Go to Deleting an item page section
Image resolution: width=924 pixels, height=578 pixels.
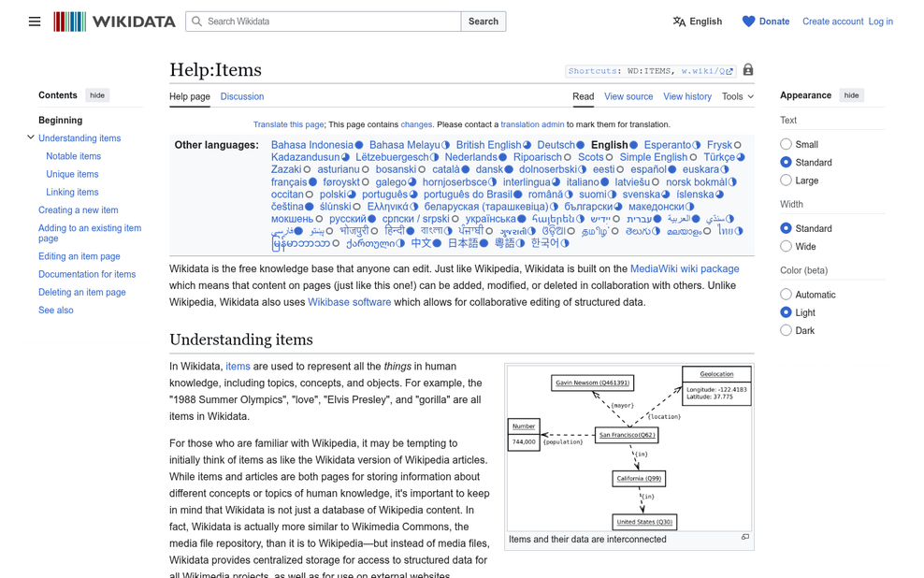tap(82, 292)
